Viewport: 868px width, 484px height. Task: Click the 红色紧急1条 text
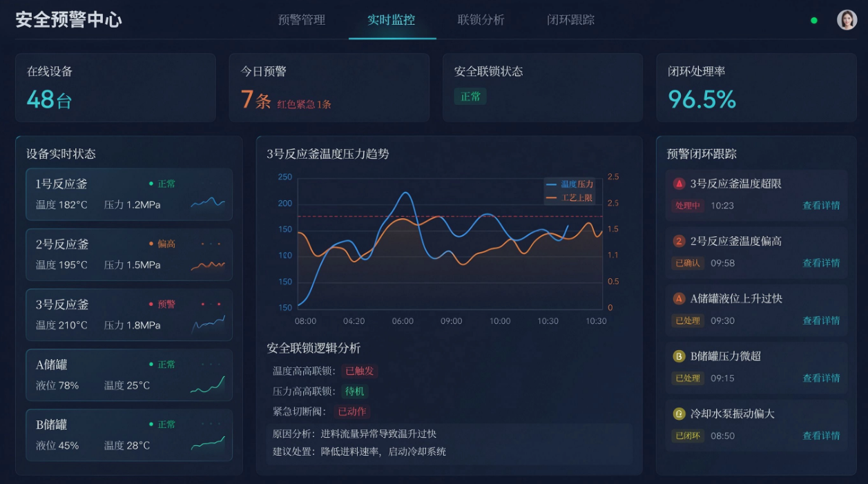click(305, 104)
